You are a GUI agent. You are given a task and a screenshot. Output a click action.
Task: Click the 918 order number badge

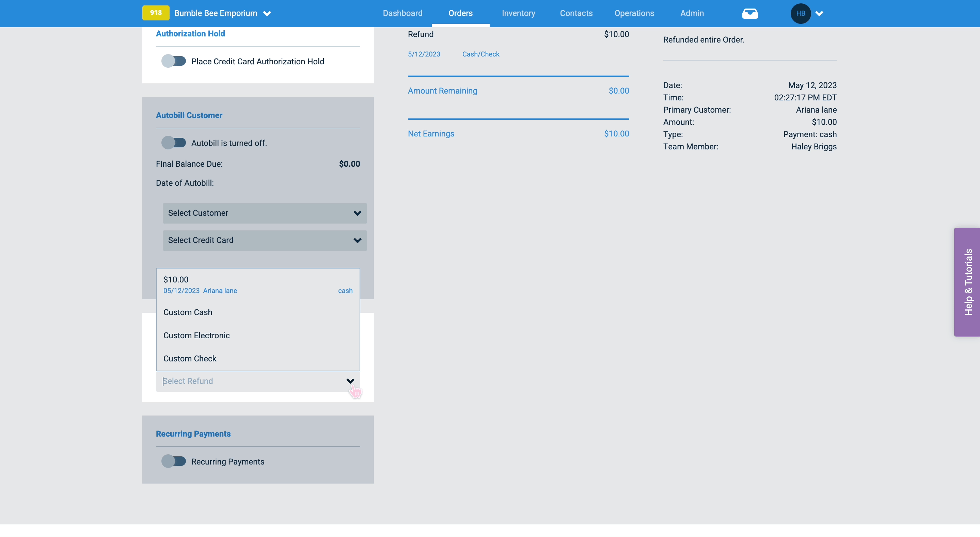pyautogui.click(x=156, y=13)
